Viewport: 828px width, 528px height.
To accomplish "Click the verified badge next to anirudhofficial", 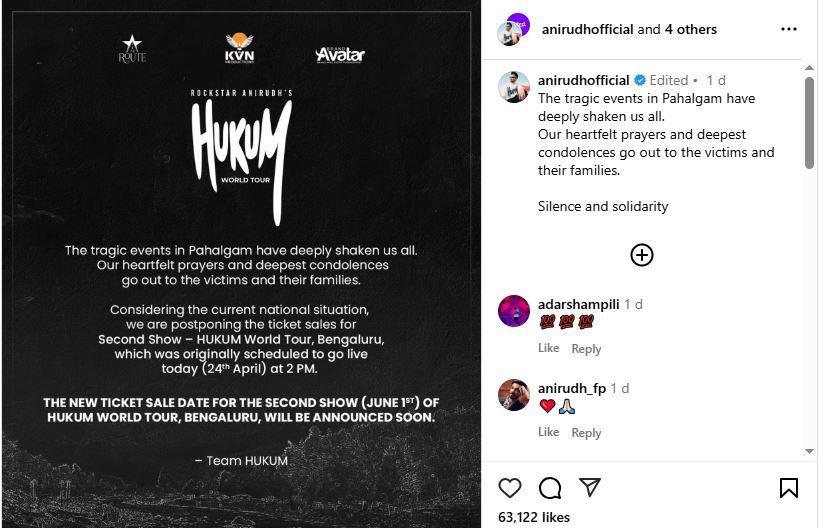I will [639, 80].
